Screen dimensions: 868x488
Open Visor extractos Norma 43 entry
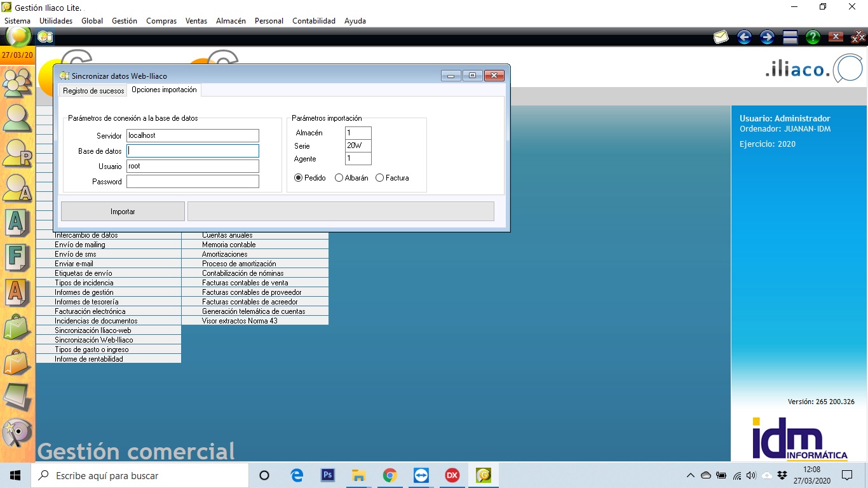255,321
